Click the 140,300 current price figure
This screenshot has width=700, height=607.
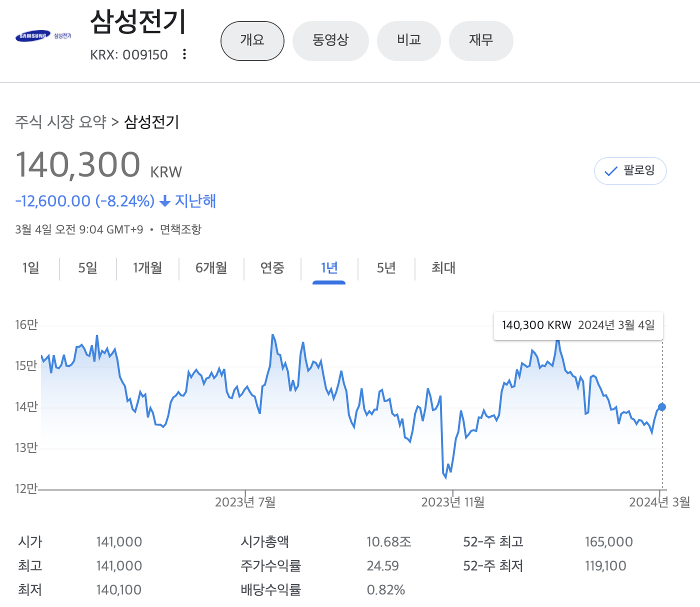[78, 164]
